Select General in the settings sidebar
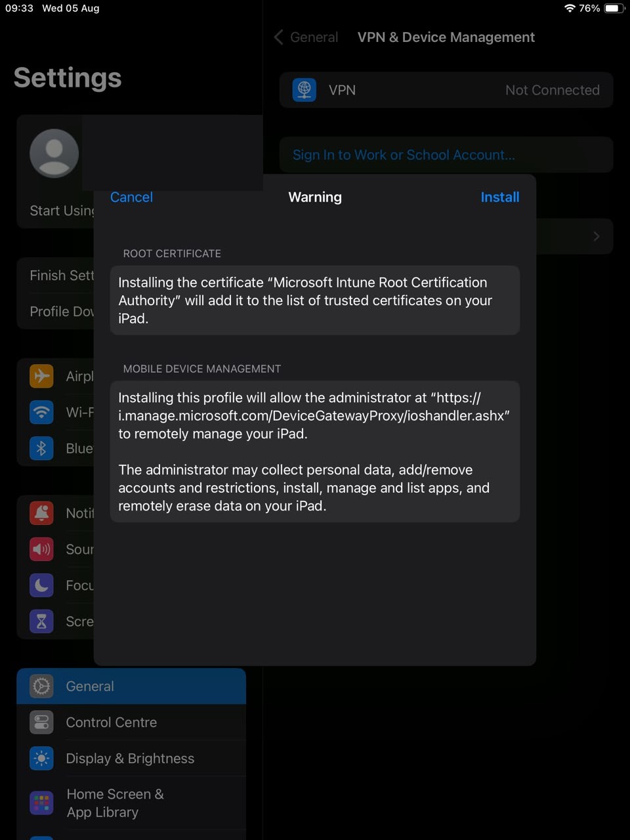Image resolution: width=630 pixels, height=840 pixels. point(131,686)
